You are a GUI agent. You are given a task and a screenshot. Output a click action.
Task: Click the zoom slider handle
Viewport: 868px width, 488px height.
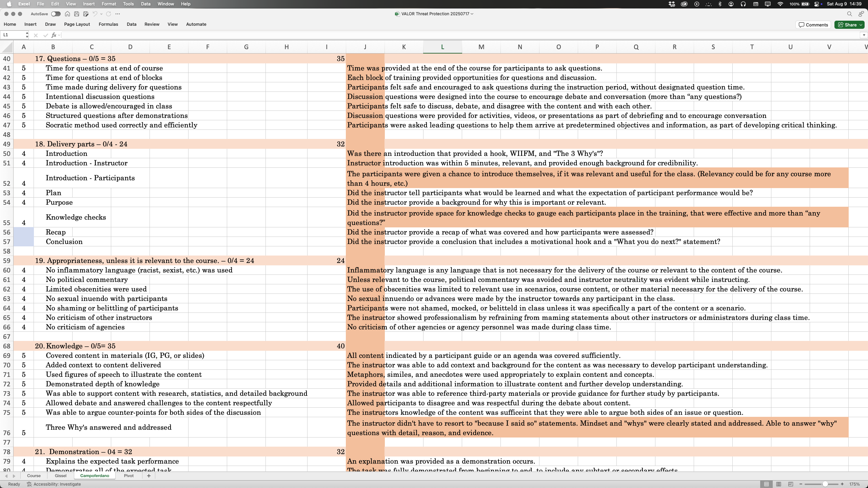click(825, 484)
